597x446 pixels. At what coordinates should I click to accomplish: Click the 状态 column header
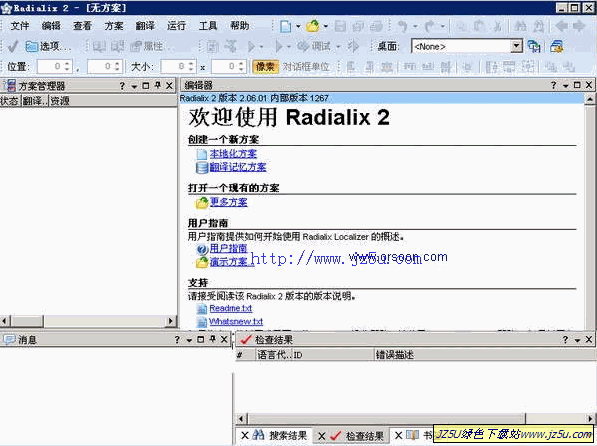(x=10, y=101)
